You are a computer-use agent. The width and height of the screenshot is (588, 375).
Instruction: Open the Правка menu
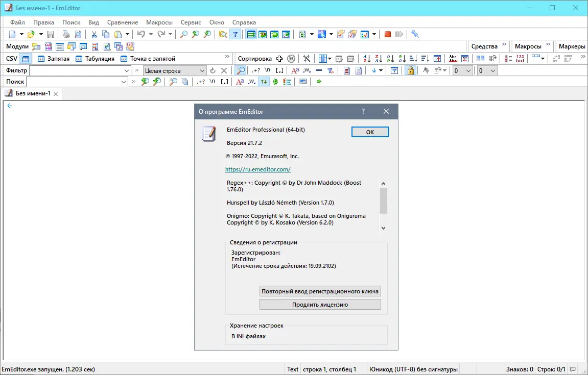coord(43,22)
